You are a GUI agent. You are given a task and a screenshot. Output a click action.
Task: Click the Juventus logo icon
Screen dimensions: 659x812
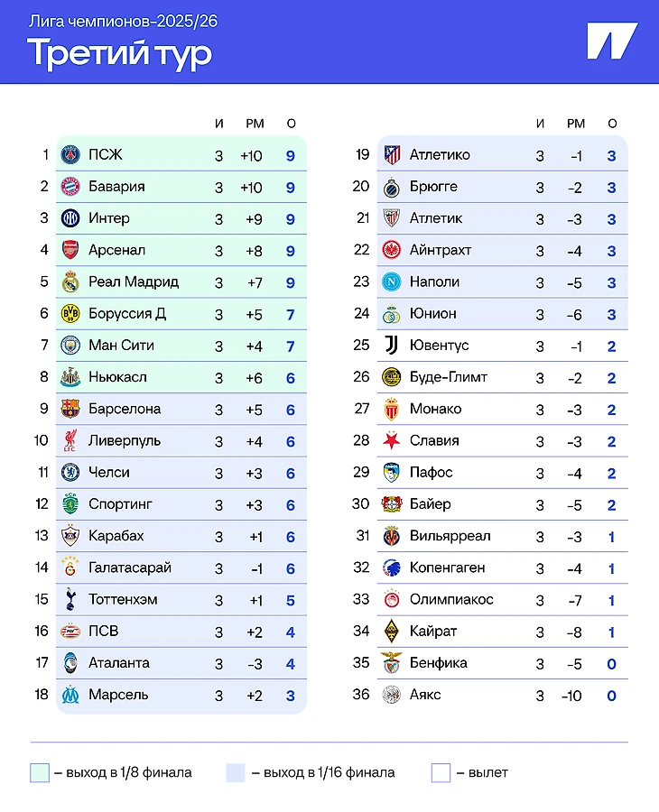click(x=391, y=346)
